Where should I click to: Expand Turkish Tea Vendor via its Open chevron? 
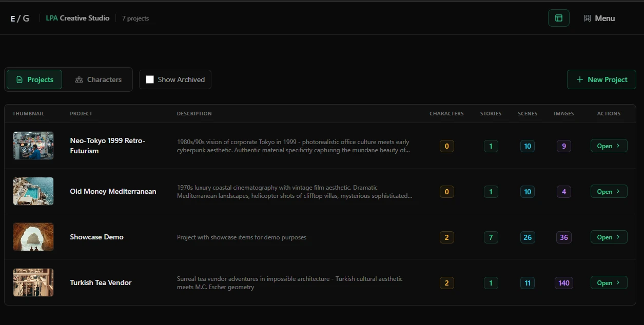point(618,282)
